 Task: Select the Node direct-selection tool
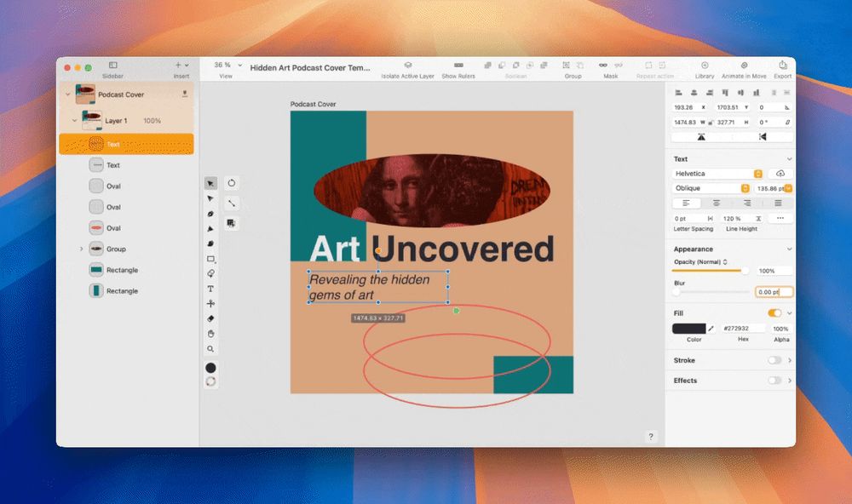click(210, 198)
